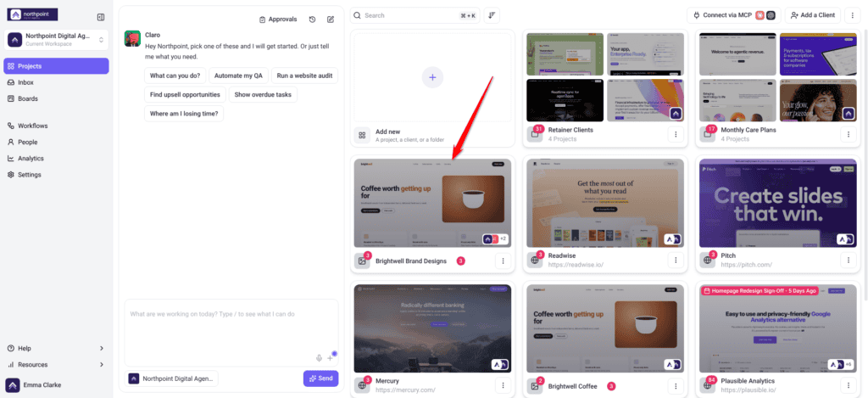Image resolution: width=868 pixels, height=398 pixels.
Task: Click the Mercury globe icon
Action: tap(362, 385)
